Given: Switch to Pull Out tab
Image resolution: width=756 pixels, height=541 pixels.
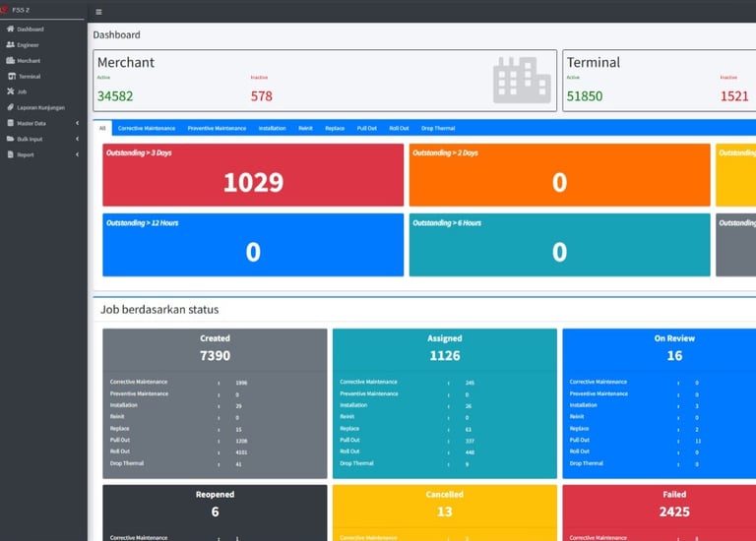Looking at the screenshot, I should (x=367, y=128).
